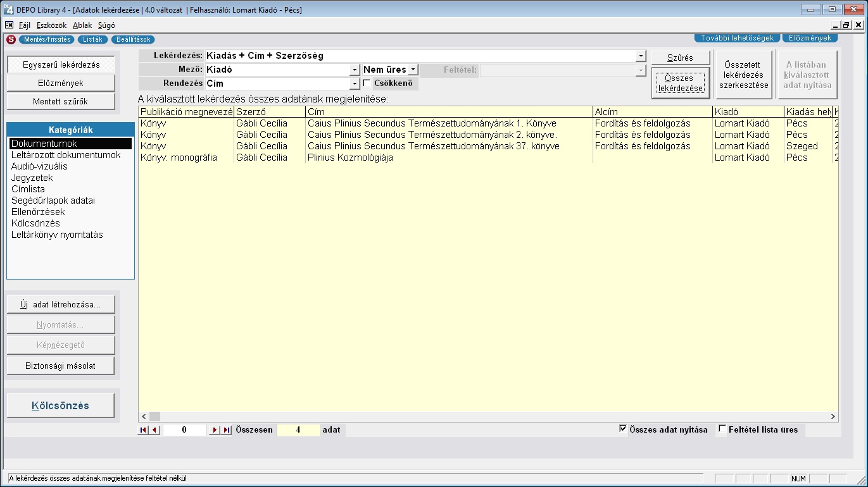Click the form icon left of Fájl
This screenshot has height=487, width=868.
point(9,25)
